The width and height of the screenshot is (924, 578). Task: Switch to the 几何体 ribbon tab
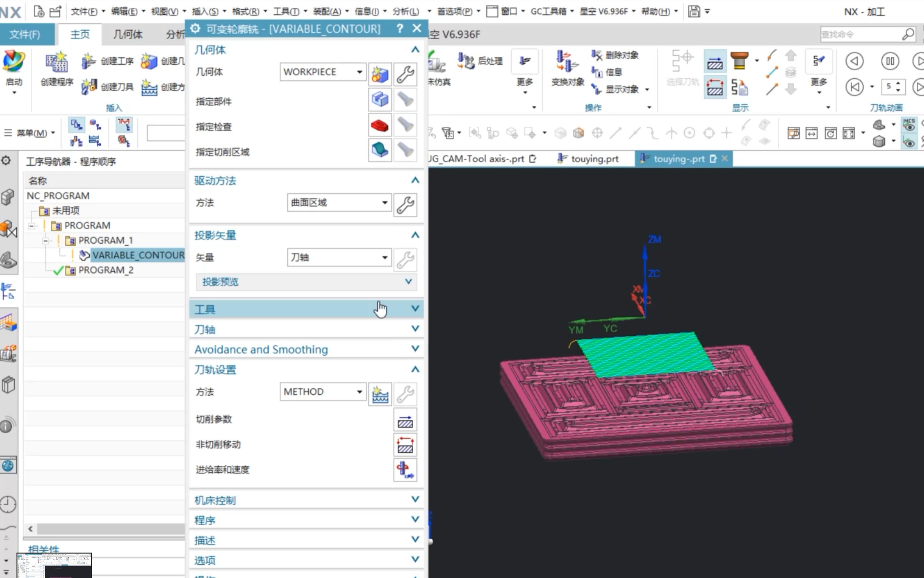pos(128,35)
